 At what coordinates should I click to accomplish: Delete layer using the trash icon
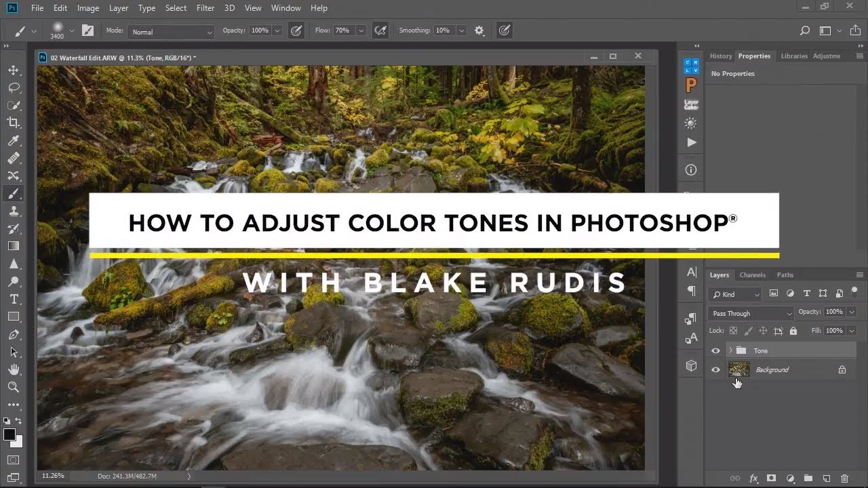[x=844, y=479]
